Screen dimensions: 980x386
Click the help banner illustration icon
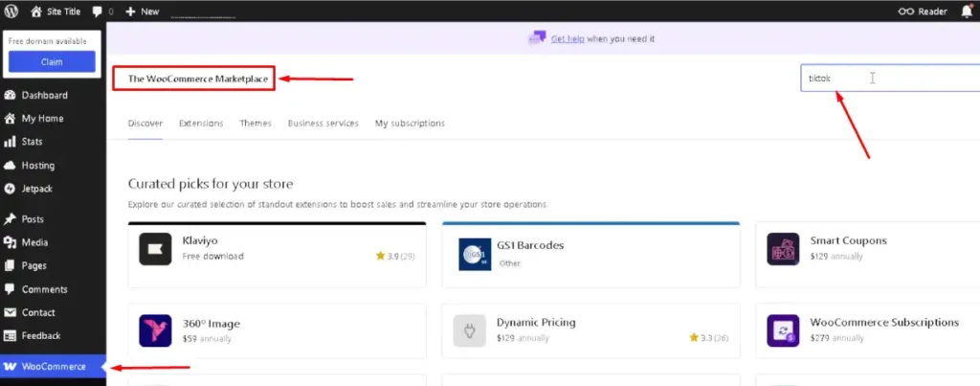pos(537,38)
